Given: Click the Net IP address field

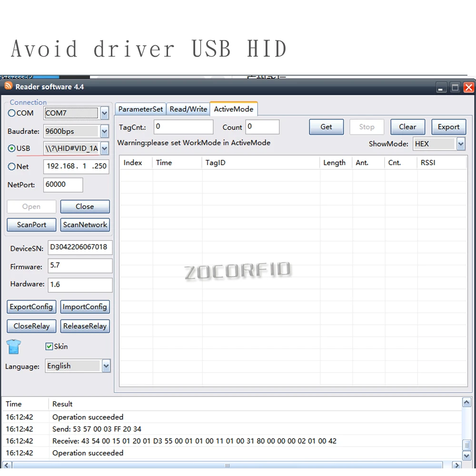Looking at the screenshot, I should pyautogui.click(x=76, y=166).
